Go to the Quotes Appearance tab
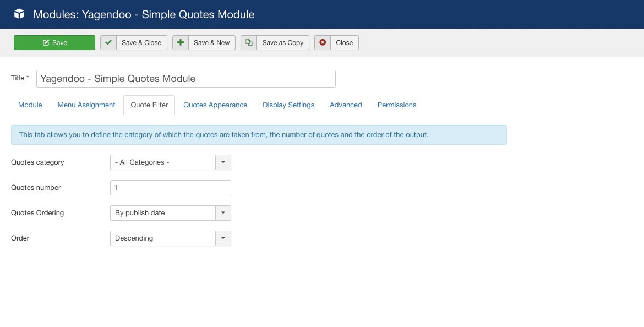Viewport: 644px width, 327px height. pyautogui.click(x=215, y=105)
